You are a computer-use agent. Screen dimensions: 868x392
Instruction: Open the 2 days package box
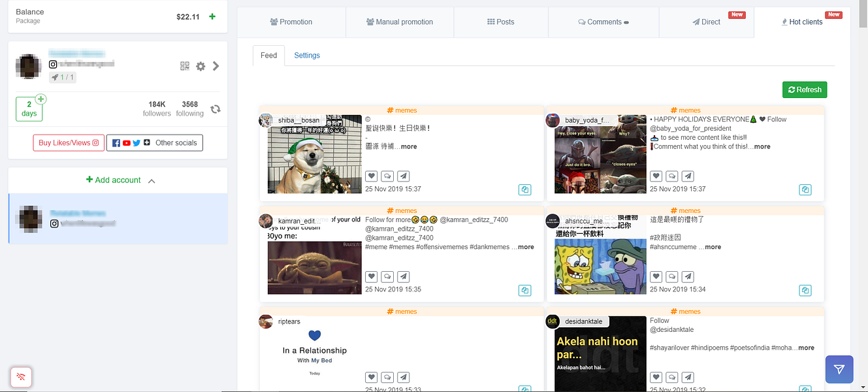click(29, 109)
